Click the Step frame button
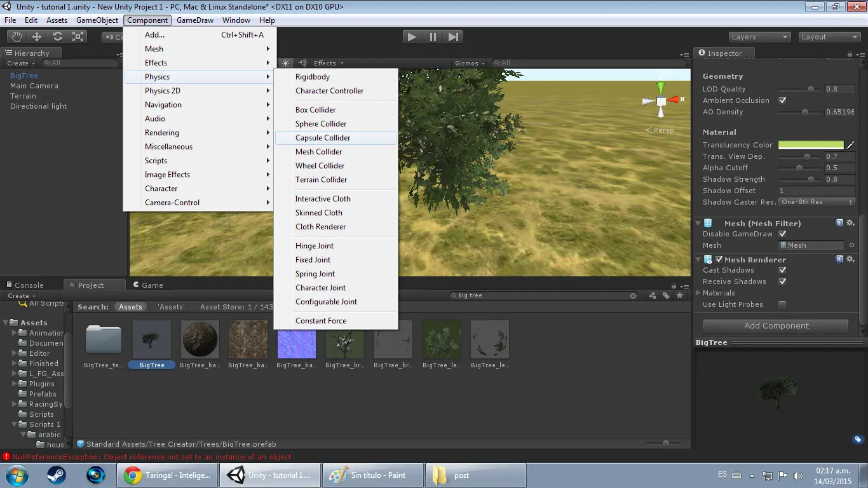Image resolution: width=868 pixels, height=488 pixels. point(453,37)
